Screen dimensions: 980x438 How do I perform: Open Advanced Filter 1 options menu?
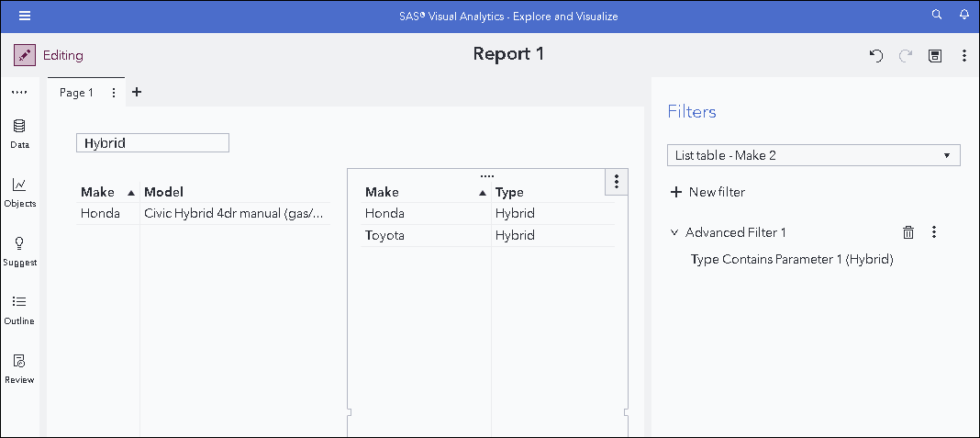[934, 232]
